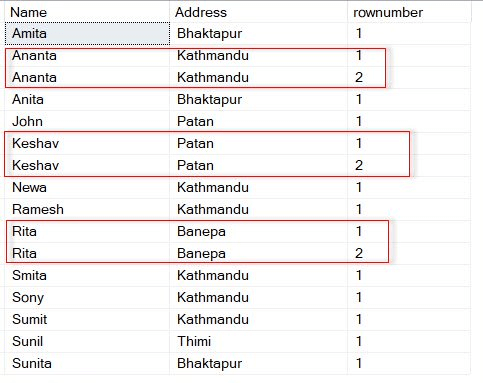
Task: Select the Anita name cell
Action: click(87, 99)
